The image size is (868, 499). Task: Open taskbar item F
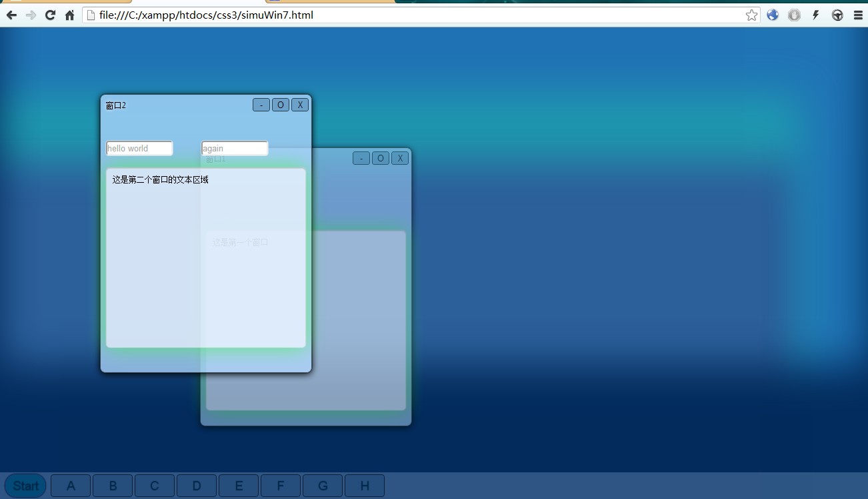[x=281, y=486]
